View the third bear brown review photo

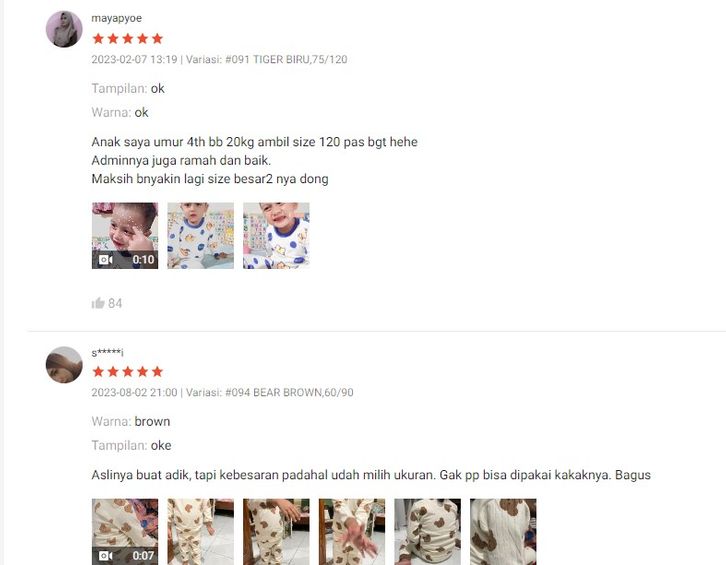(276, 532)
